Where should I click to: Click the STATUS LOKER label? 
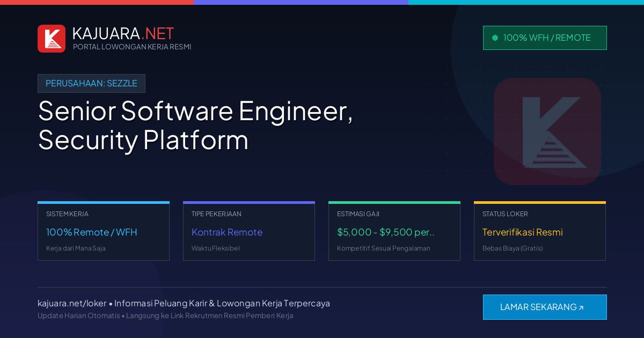pyautogui.click(x=505, y=214)
